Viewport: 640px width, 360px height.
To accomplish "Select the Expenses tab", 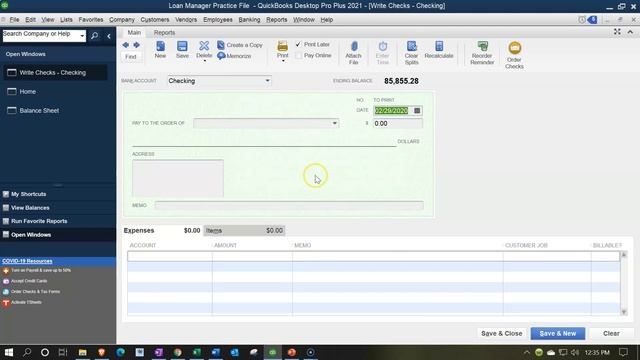I will pos(162,231).
